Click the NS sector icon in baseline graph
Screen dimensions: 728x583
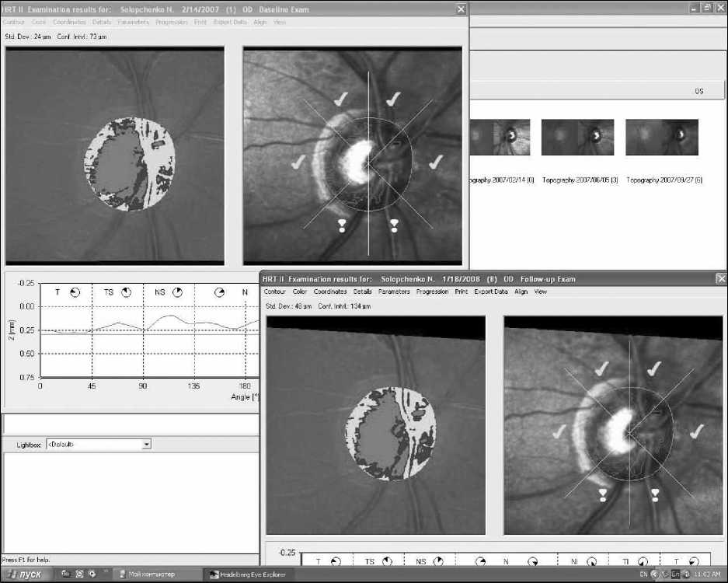tap(177, 292)
